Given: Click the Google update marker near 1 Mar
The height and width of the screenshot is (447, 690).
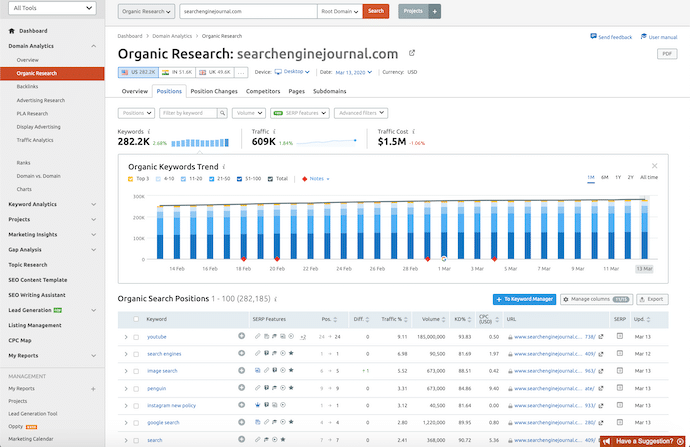Looking at the screenshot, I should [x=444, y=259].
